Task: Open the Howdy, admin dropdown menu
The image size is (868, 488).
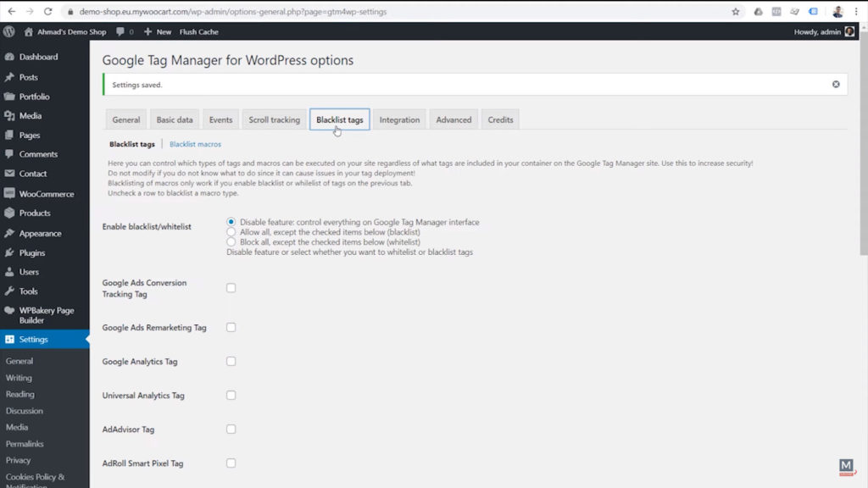Action: click(x=816, y=31)
